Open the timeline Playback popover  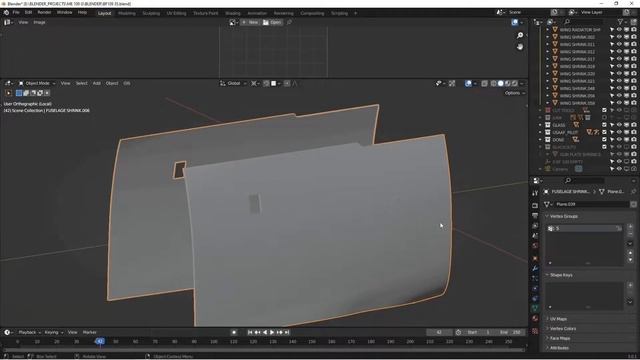pos(29,332)
